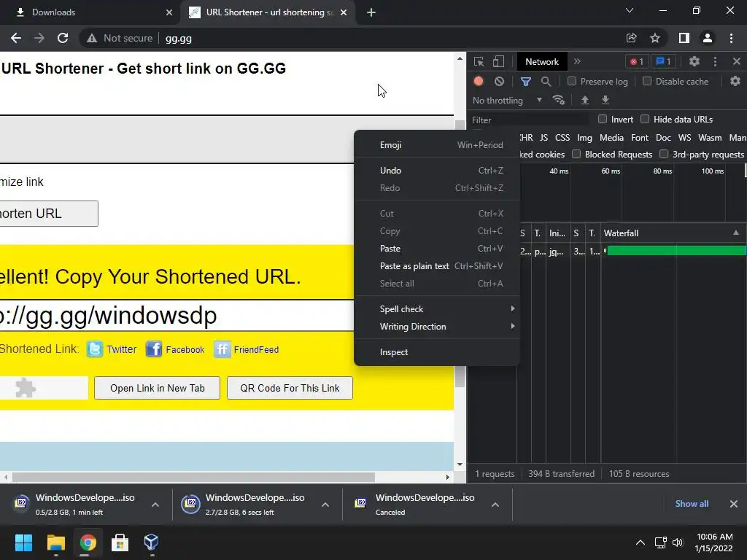Expand the Spell check submenu

point(438,309)
